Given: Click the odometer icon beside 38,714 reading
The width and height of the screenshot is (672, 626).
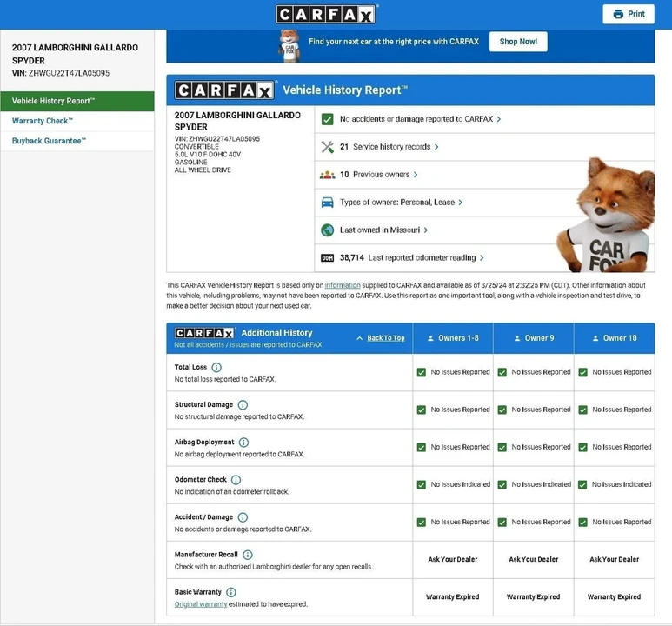Looking at the screenshot, I should coord(328,257).
